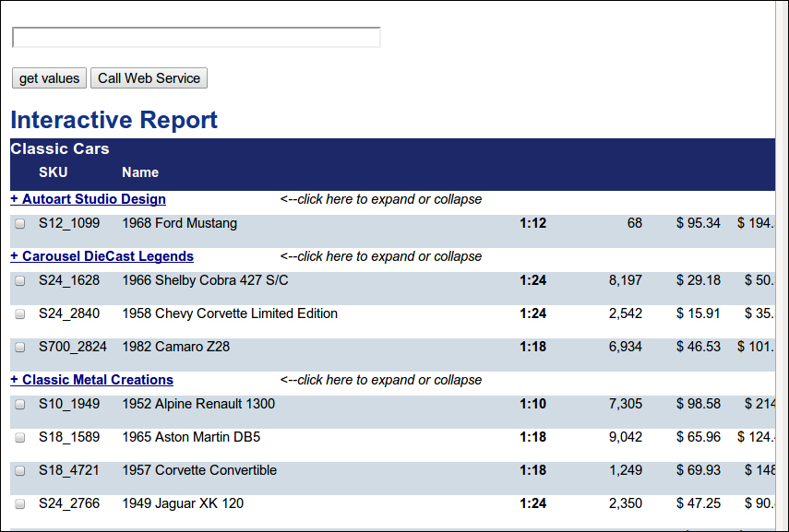This screenshot has width=789, height=532.
Task: Click the quantity value 68
Action: (x=635, y=223)
